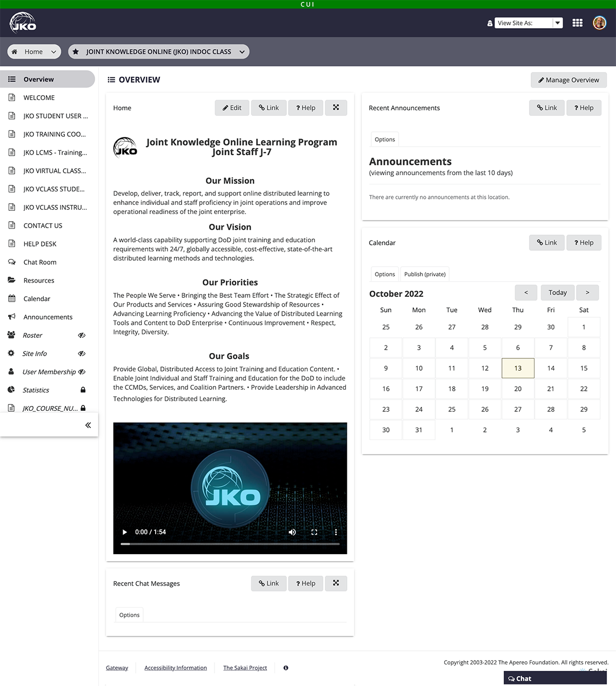Play the JKO video

[x=124, y=532]
